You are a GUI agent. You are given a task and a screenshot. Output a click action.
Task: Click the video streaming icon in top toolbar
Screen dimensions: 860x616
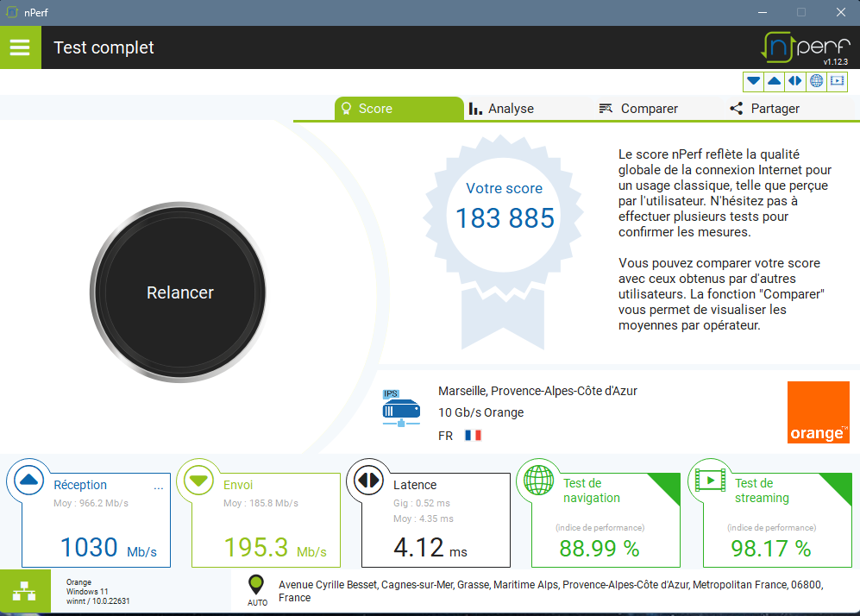[x=837, y=81]
